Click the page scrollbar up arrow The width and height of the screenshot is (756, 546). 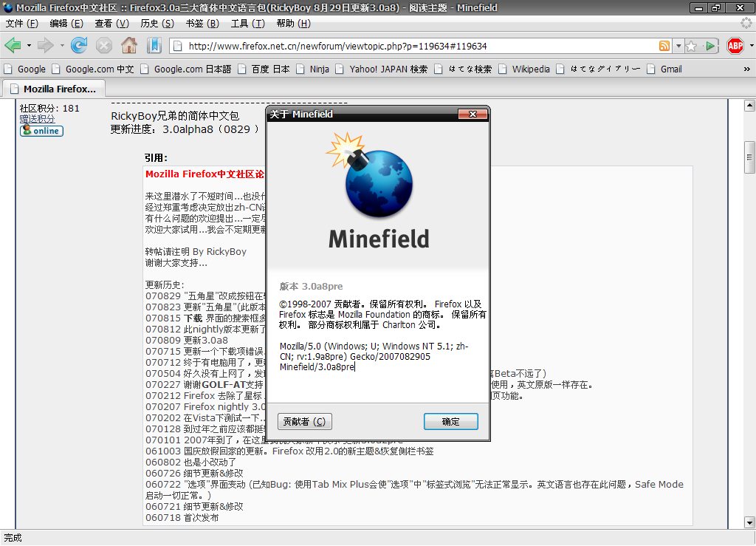pos(749,106)
